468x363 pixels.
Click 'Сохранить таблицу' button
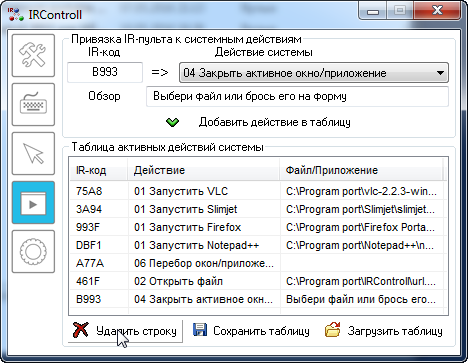pyautogui.click(x=251, y=331)
